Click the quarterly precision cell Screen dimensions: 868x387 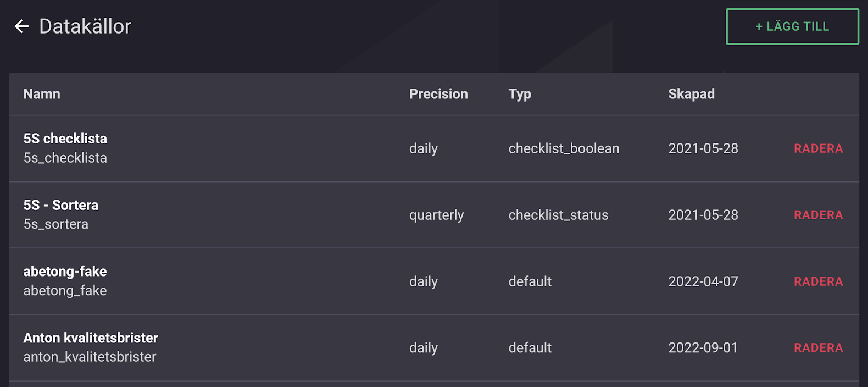tap(436, 215)
